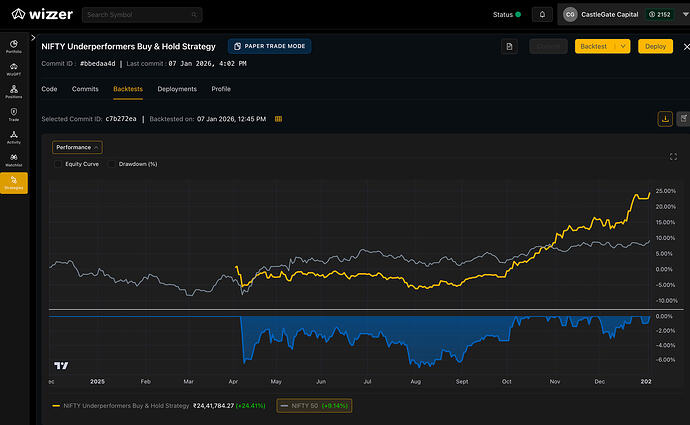Click the -6.00% drawdown axis label
The image size is (690, 425).
pyautogui.click(x=665, y=359)
